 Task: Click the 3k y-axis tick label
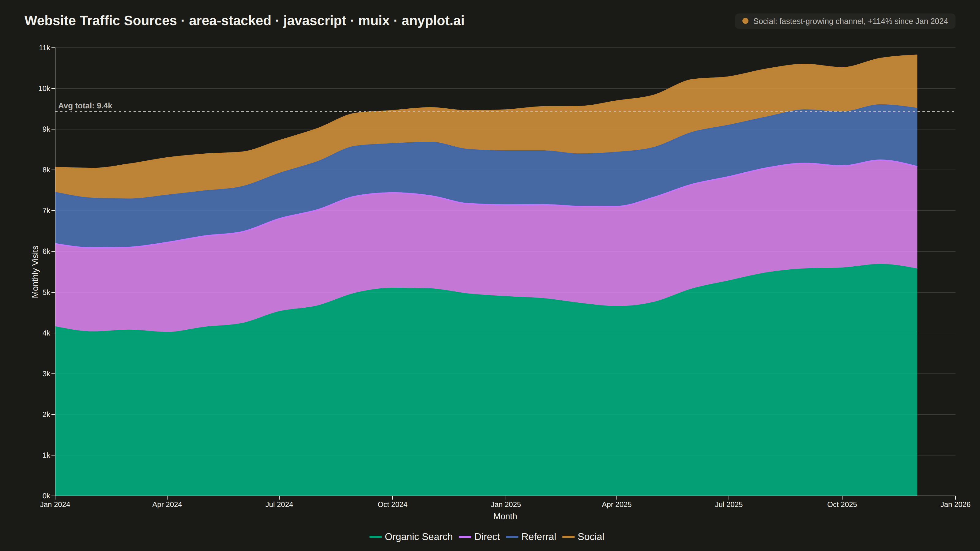(x=47, y=374)
